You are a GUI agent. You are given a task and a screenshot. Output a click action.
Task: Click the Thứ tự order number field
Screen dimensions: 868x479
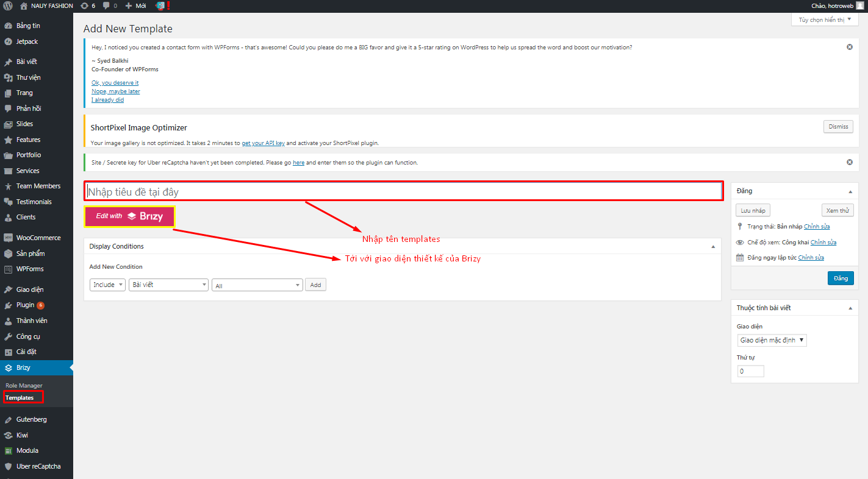click(750, 371)
